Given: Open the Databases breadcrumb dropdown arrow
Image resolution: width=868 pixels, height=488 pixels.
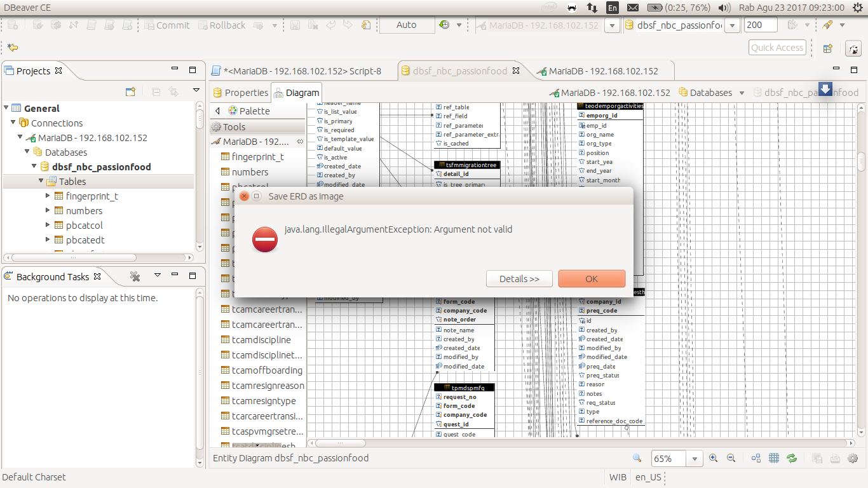Looking at the screenshot, I should coord(742,93).
